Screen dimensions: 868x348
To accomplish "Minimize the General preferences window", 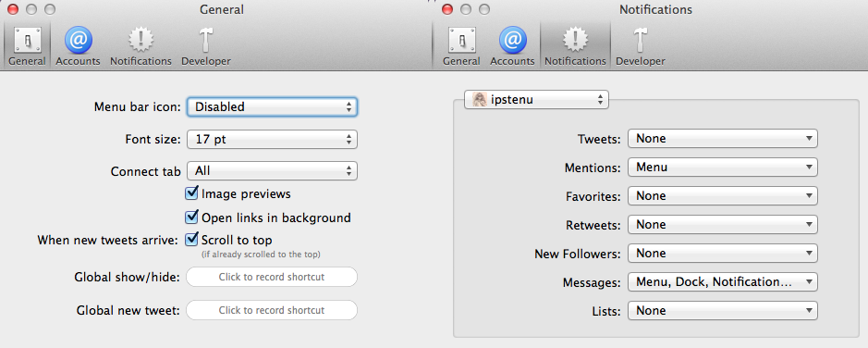I will click(x=31, y=9).
